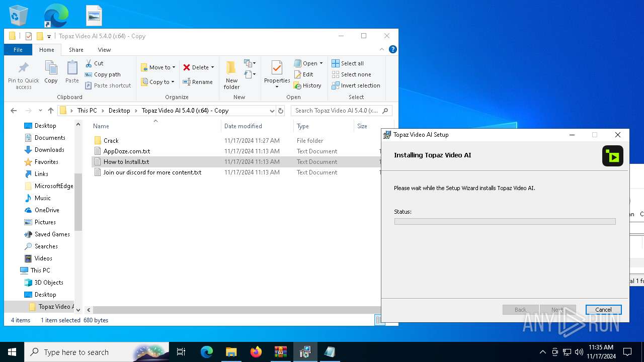Go up one folder level

[51, 111]
